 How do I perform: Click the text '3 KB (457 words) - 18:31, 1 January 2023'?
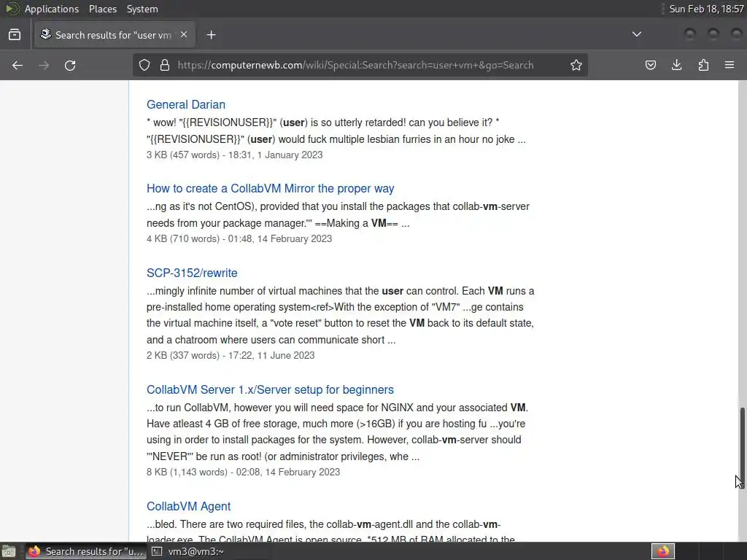point(234,155)
